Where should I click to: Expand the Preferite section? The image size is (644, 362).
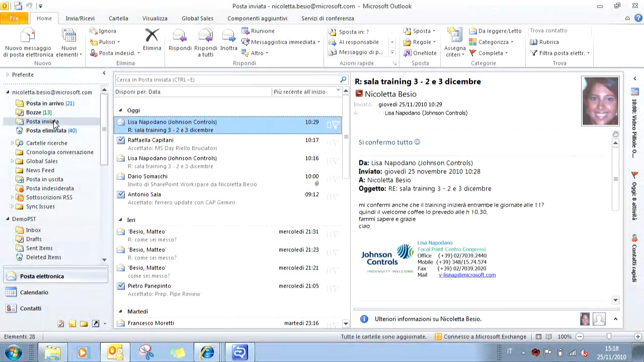pos(8,74)
